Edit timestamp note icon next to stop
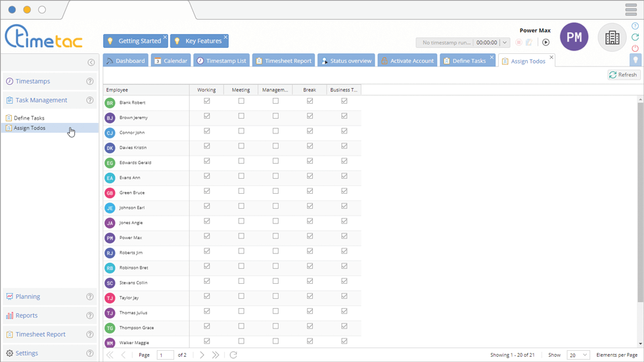 529,42
